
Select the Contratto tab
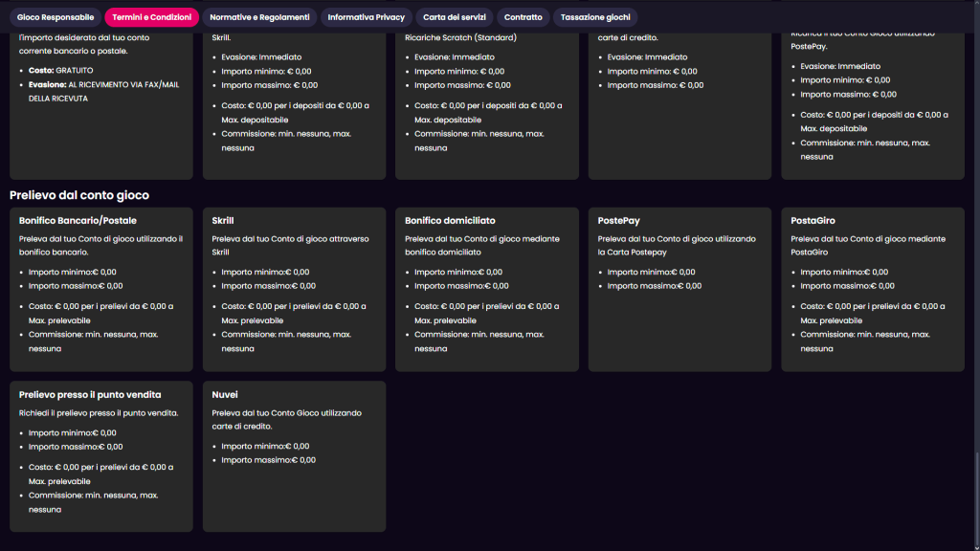point(523,17)
